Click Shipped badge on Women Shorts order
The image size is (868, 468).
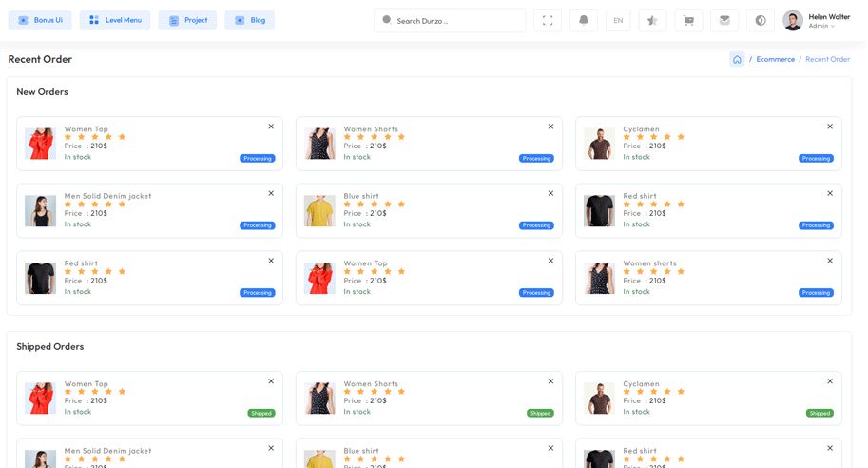point(540,413)
